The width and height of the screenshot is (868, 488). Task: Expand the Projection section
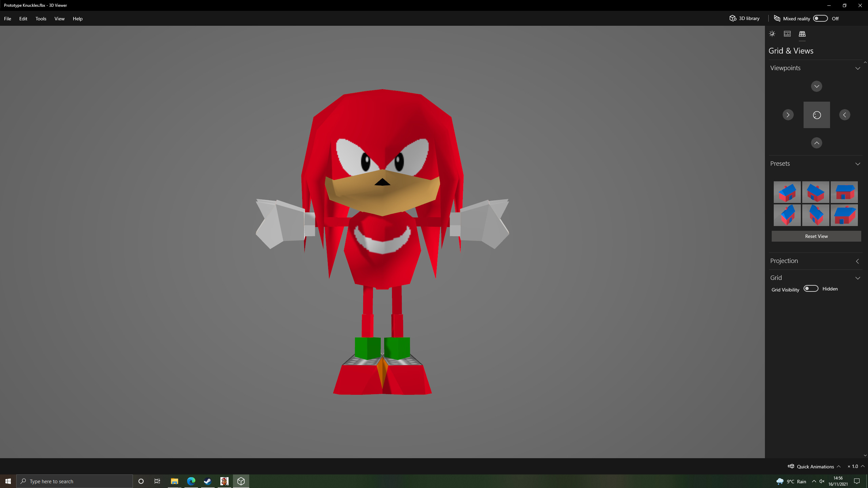point(858,261)
